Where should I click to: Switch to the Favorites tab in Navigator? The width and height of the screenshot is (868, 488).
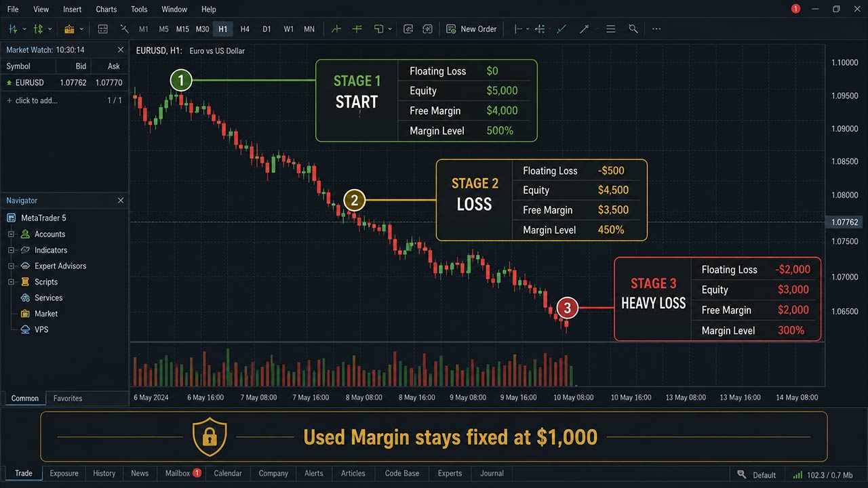68,398
